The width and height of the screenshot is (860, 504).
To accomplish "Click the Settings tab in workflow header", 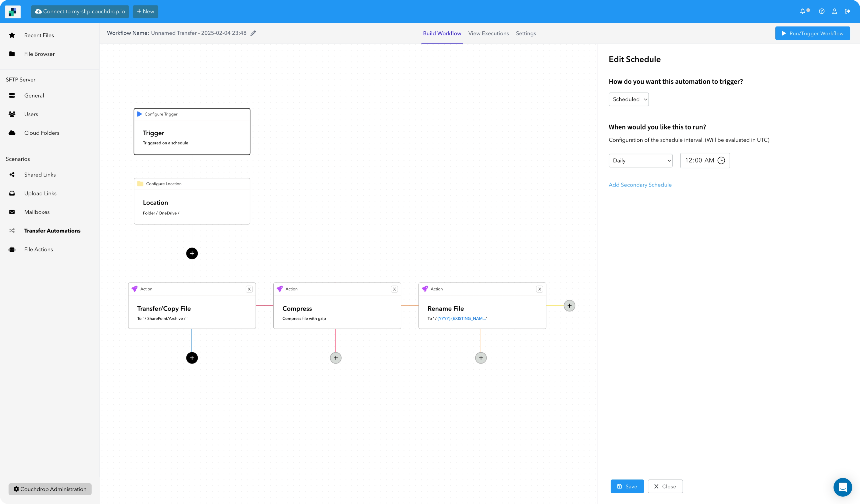I will click(x=526, y=33).
